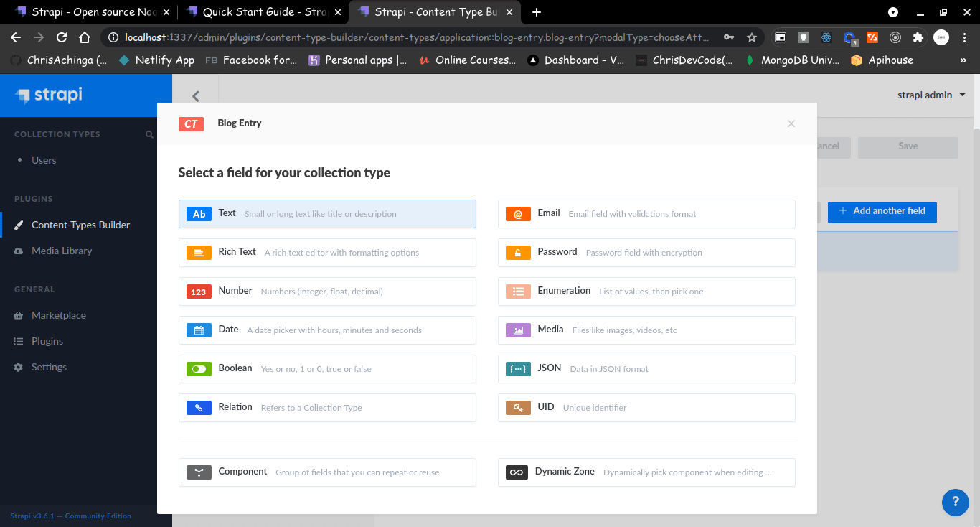The image size is (980, 527).
Task: Open the blue help question button
Action: [956, 501]
